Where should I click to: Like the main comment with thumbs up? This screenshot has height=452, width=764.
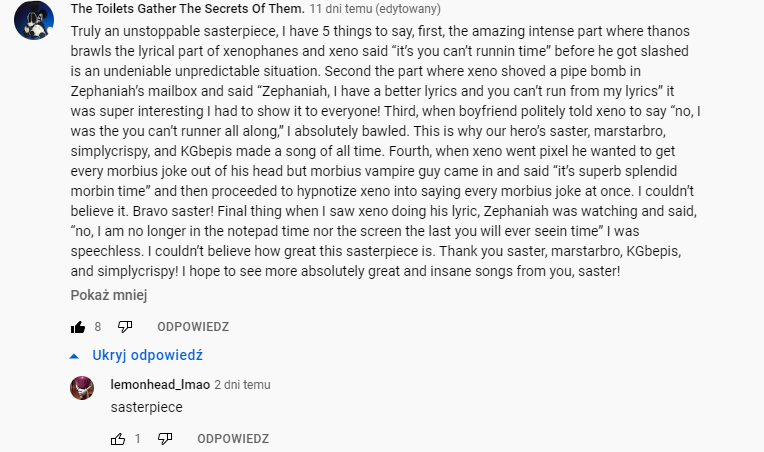tap(78, 327)
